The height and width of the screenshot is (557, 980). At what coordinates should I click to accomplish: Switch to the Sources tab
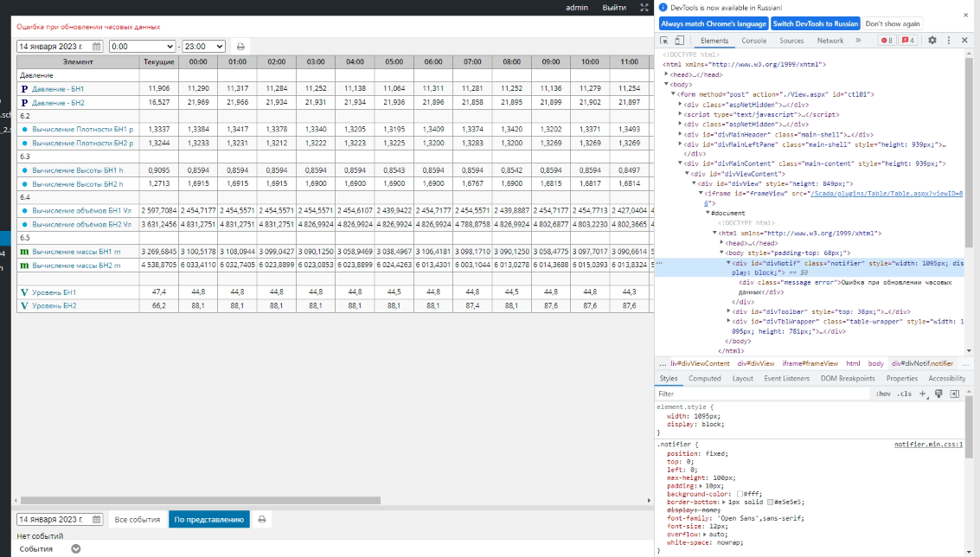(791, 41)
